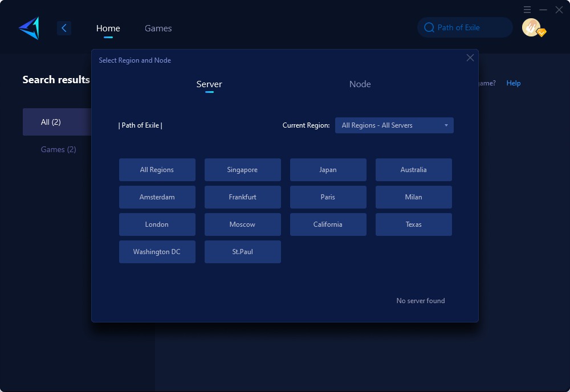Image resolution: width=570 pixels, height=392 pixels.
Task: Open the Home tab
Action: 108,28
